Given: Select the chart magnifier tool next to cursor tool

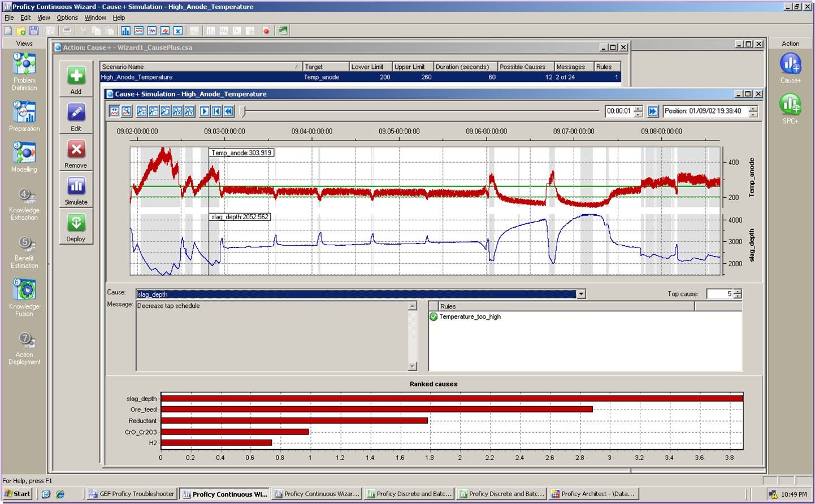Looking at the screenshot, I should (x=127, y=111).
